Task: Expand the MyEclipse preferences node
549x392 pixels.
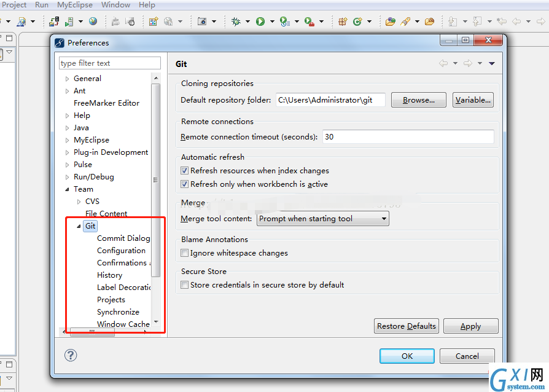Action: 67,140
